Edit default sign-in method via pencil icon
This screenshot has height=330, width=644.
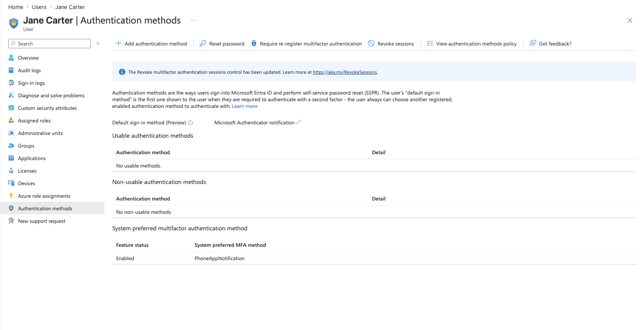point(299,122)
